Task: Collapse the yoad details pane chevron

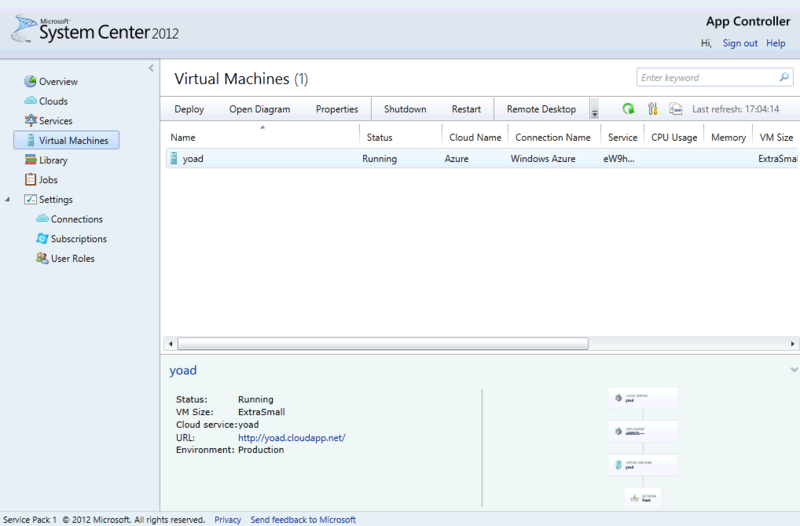Action: (794, 369)
